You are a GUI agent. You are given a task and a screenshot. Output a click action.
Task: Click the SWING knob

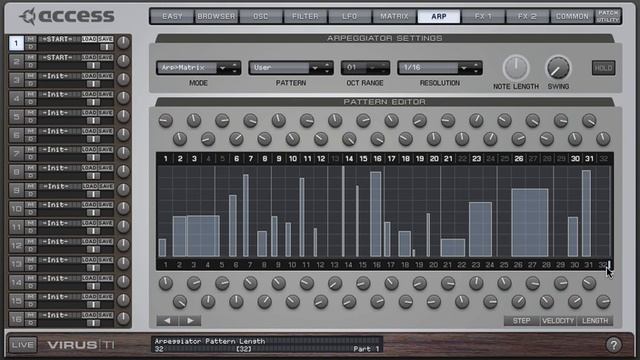(x=558, y=68)
